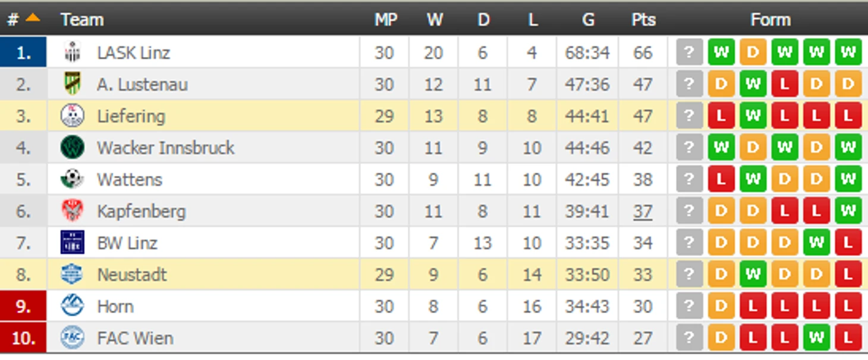Click the LASK Linz team crest icon
Viewport: 868px width, 360px height.
[73, 52]
